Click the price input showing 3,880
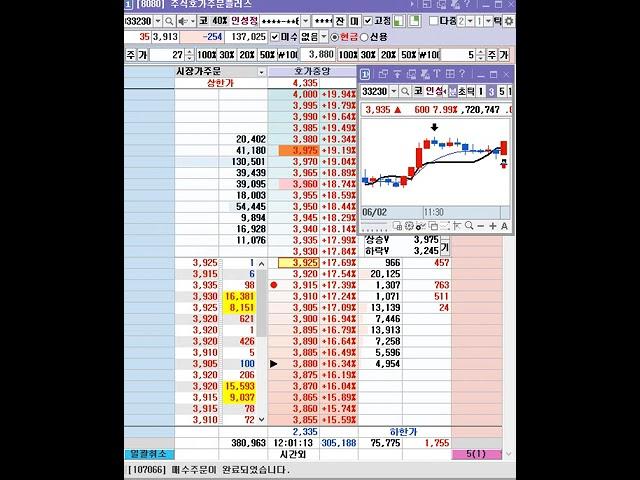 tap(318, 55)
